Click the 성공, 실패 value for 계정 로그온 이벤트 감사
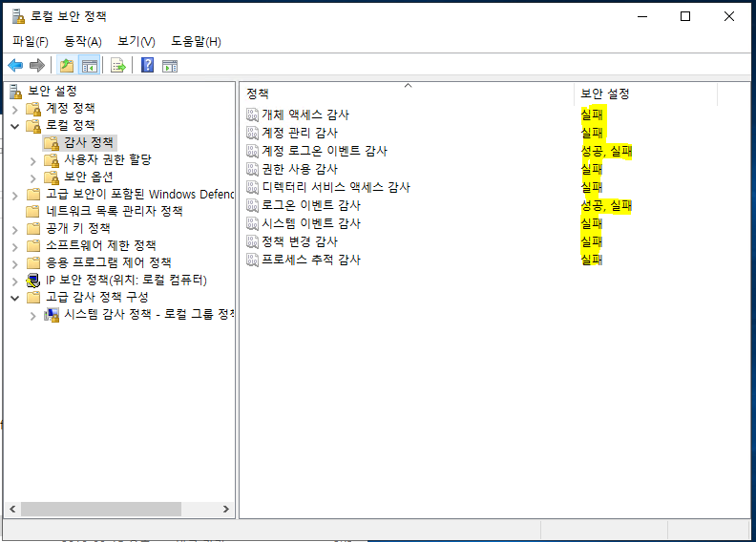The image size is (756, 542). click(x=606, y=152)
